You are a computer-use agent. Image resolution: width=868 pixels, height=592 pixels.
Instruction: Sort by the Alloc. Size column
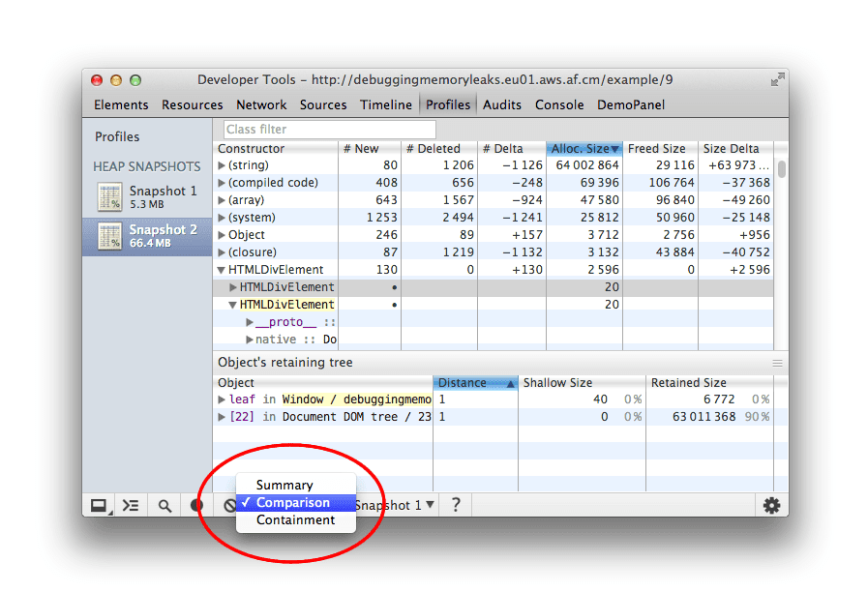click(x=584, y=148)
